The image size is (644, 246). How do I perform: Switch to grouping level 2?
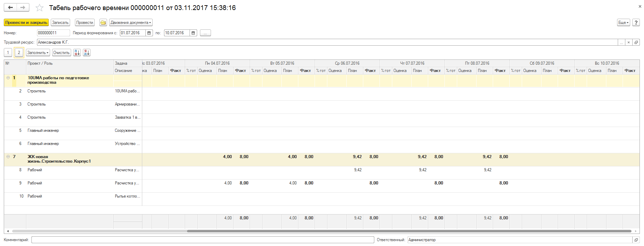coord(19,53)
